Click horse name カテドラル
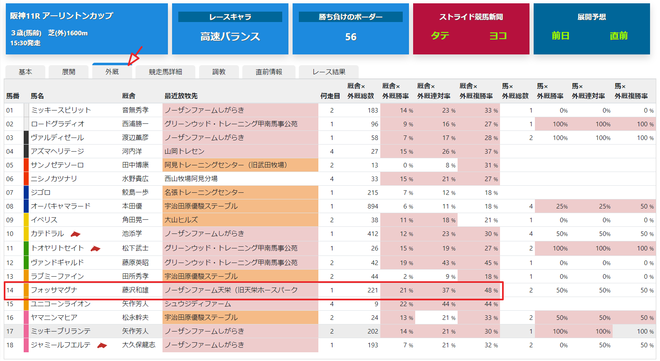This screenshot has height=361, width=660. [x=48, y=234]
